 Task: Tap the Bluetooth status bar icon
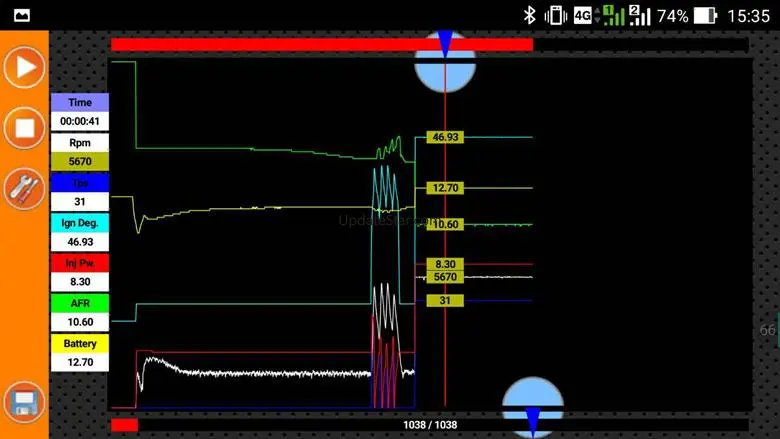[x=529, y=16]
